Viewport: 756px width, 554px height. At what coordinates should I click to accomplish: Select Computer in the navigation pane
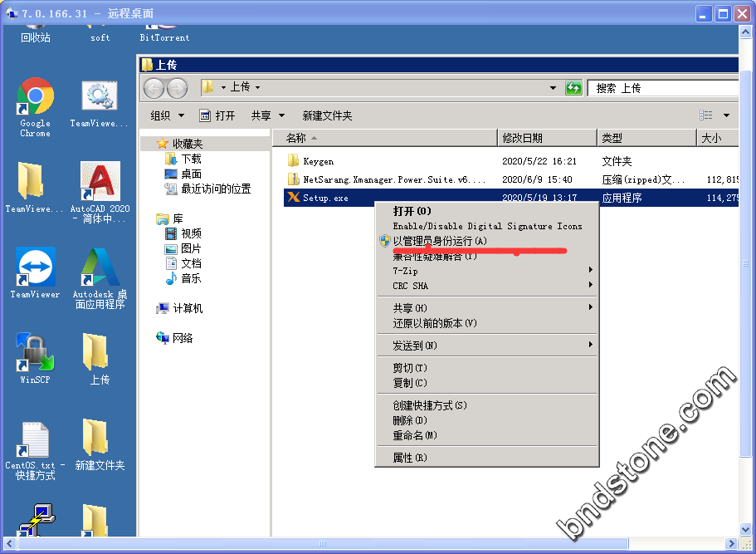188,308
